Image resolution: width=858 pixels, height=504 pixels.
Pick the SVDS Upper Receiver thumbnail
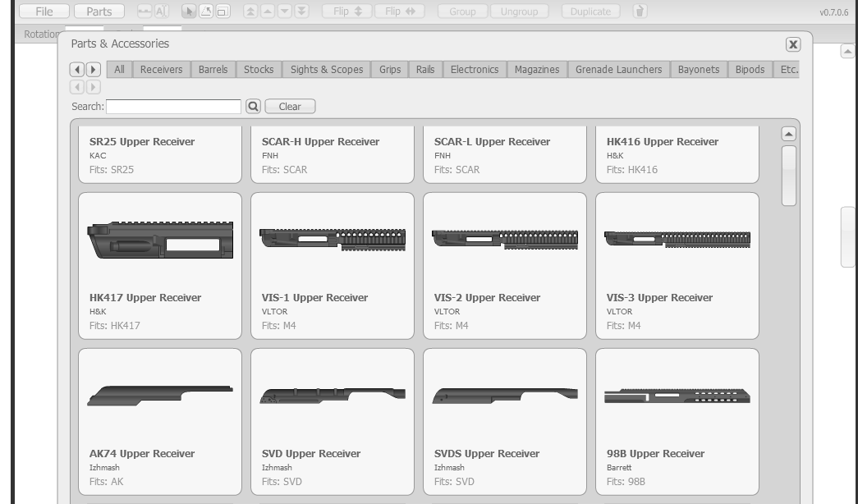pyautogui.click(x=504, y=396)
